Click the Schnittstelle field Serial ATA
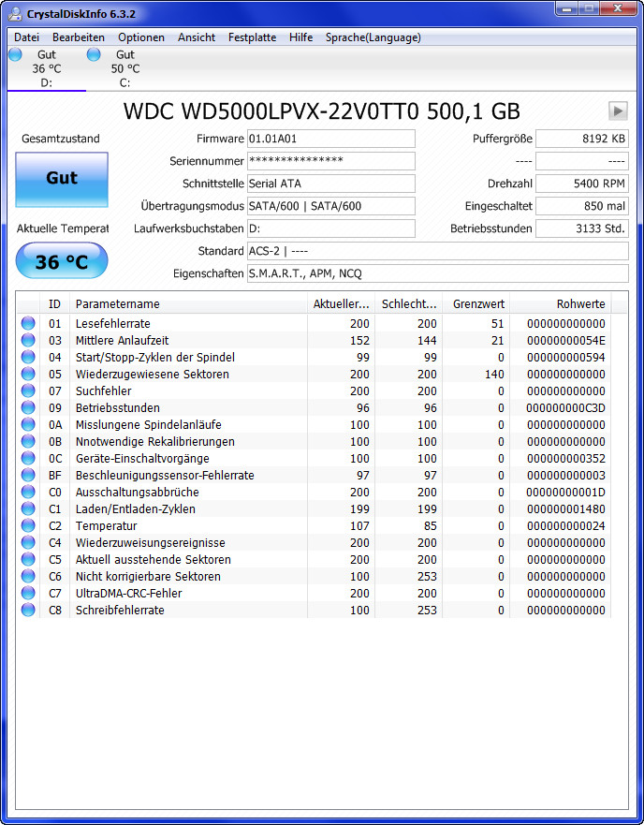Screen dimensions: 644x825 click(331, 184)
